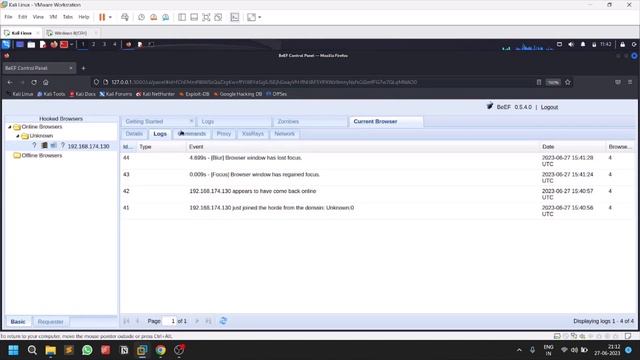Collapse the Unknown folder in hooked browsers
Screen dimensions: 640x360
pos(18,136)
